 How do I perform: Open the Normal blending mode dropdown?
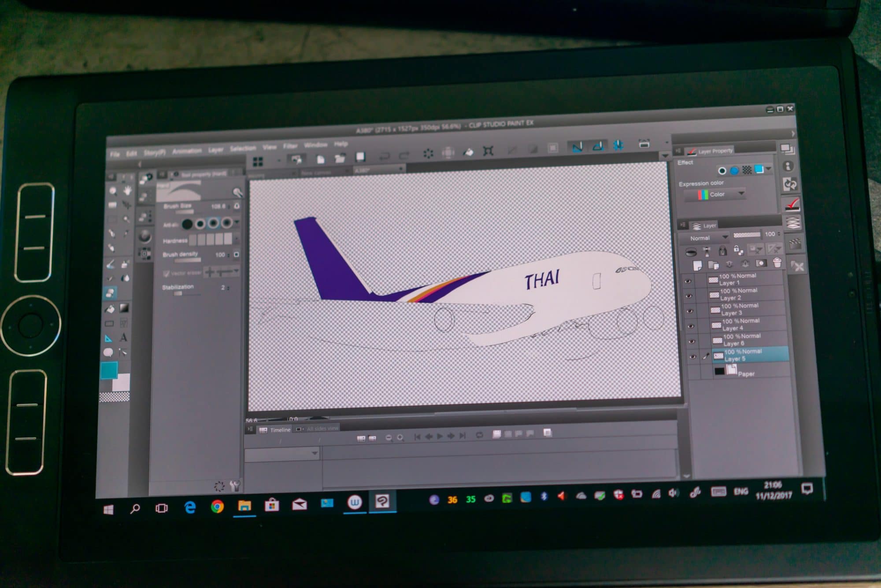point(704,238)
